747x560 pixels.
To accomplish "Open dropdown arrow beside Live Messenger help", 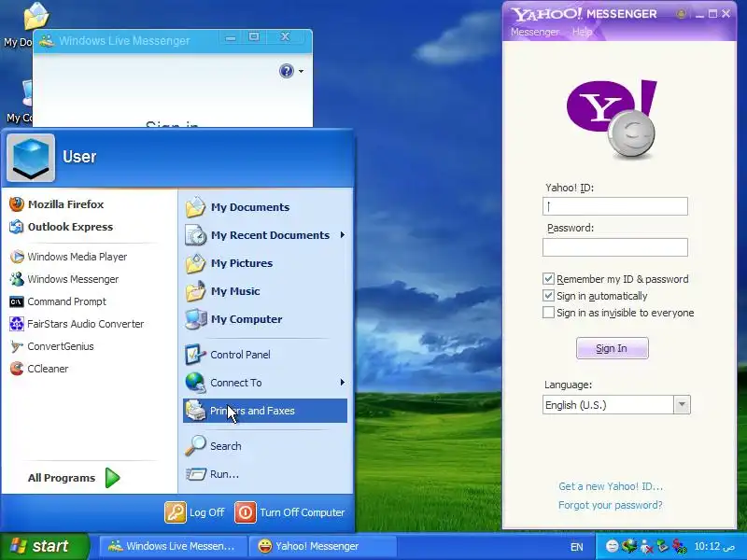I will [x=301, y=72].
